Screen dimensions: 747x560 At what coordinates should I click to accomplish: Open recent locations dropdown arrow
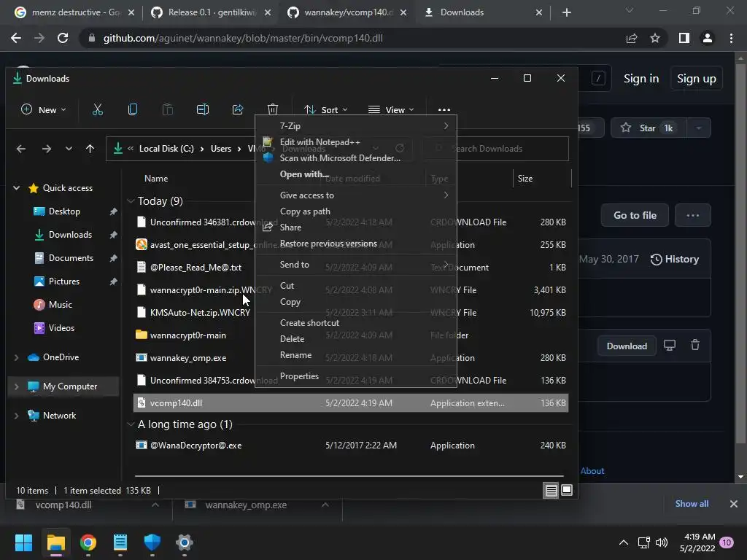coord(69,149)
